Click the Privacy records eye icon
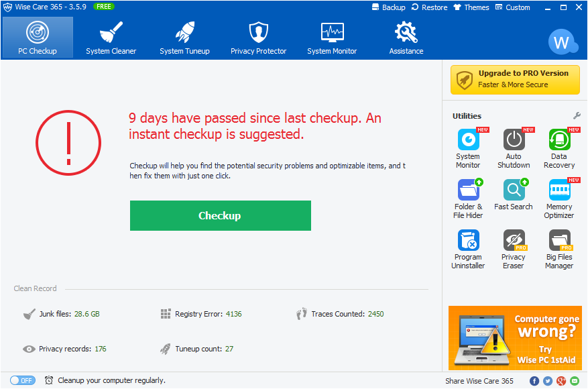The height and width of the screenshot is (389, 588). (x=29, y=349)
